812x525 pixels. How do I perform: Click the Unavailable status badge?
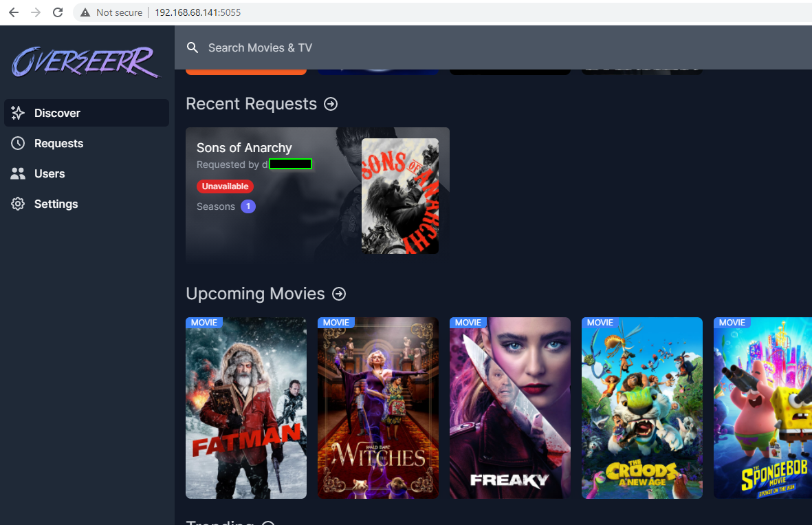coord(226,186)
